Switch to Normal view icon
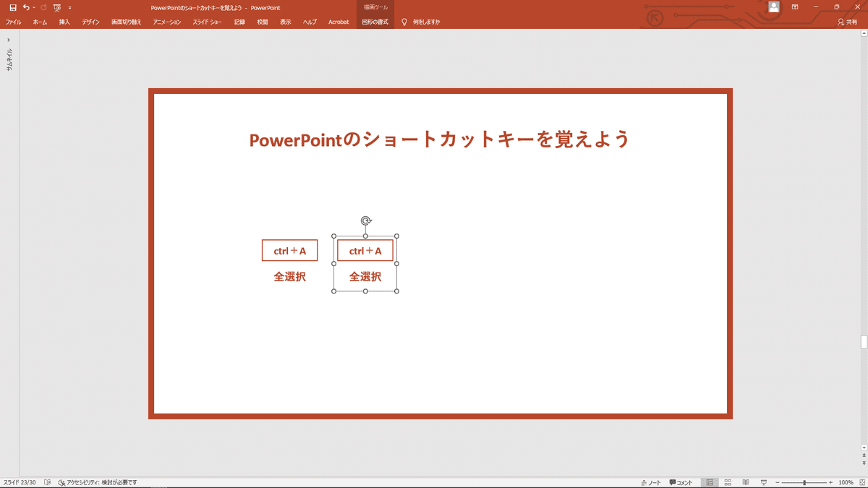868x488 pixels. (710, 482)
